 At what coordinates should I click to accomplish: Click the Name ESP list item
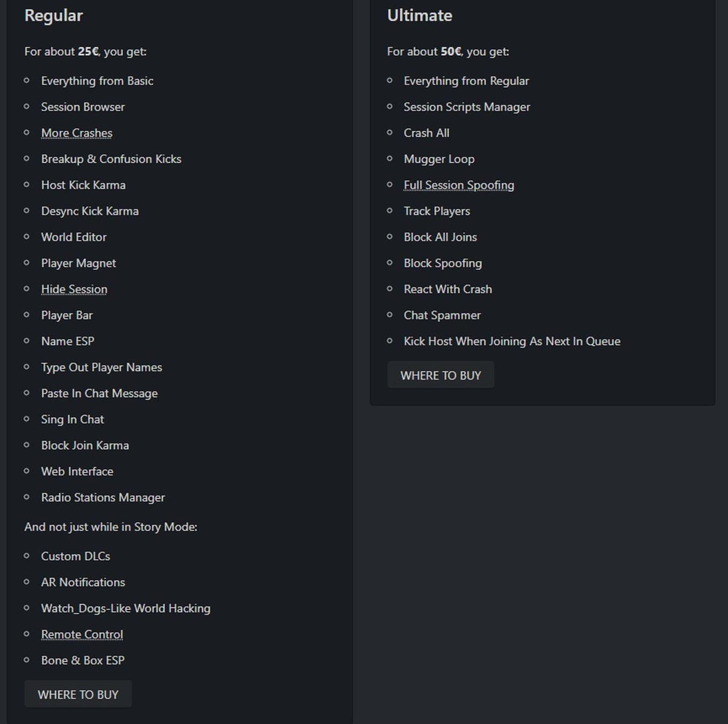[x=67, y=341]
